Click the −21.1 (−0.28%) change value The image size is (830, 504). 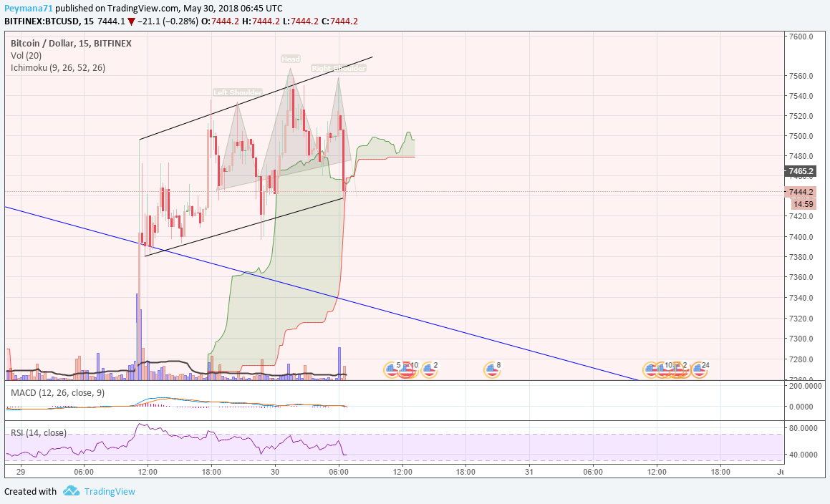pos(168,21)
